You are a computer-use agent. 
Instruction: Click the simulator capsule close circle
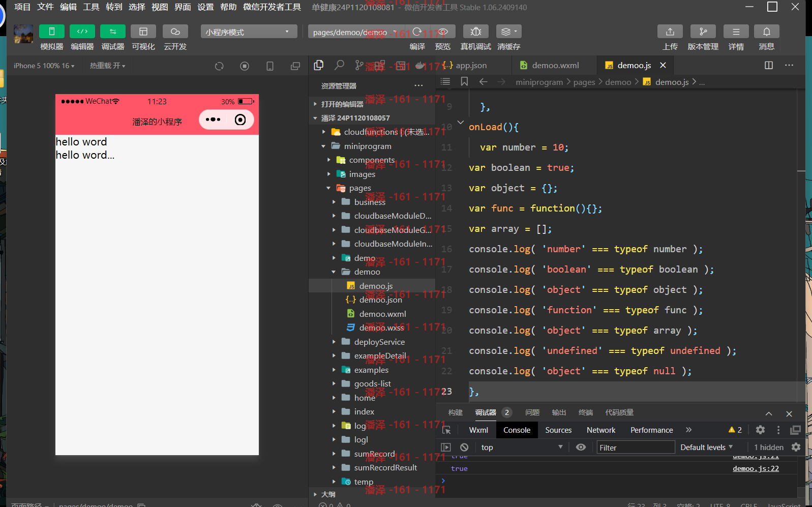[x=240, y=120]
